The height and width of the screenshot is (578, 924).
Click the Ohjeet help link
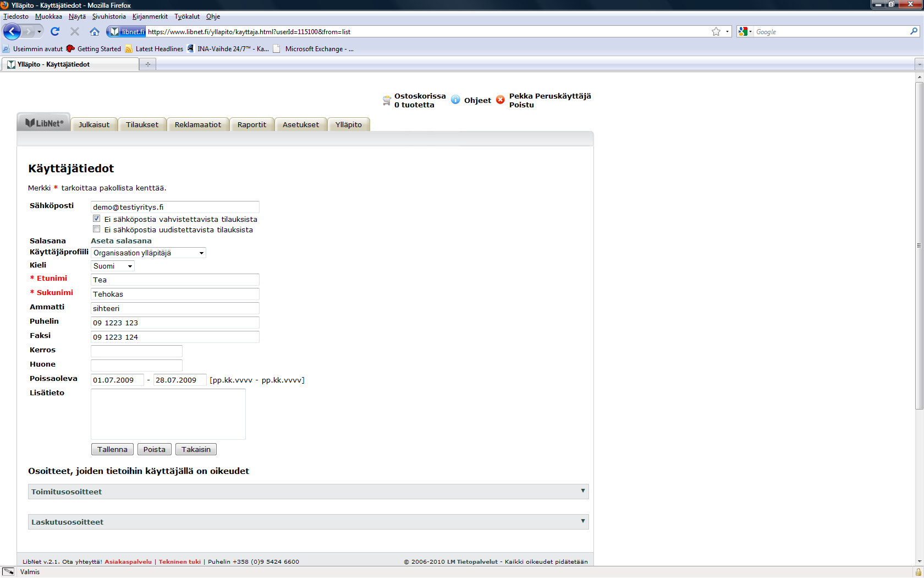(x=477, y=100)
